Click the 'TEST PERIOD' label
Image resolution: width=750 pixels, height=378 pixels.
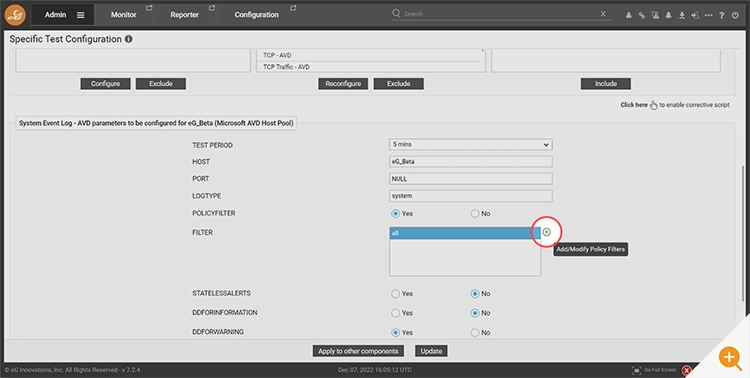point(212,145)
